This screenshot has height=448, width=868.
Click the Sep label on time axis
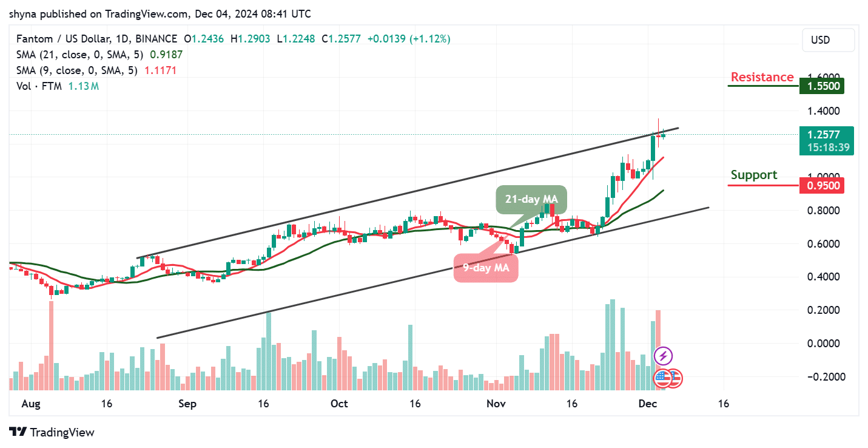click(187, 403)
